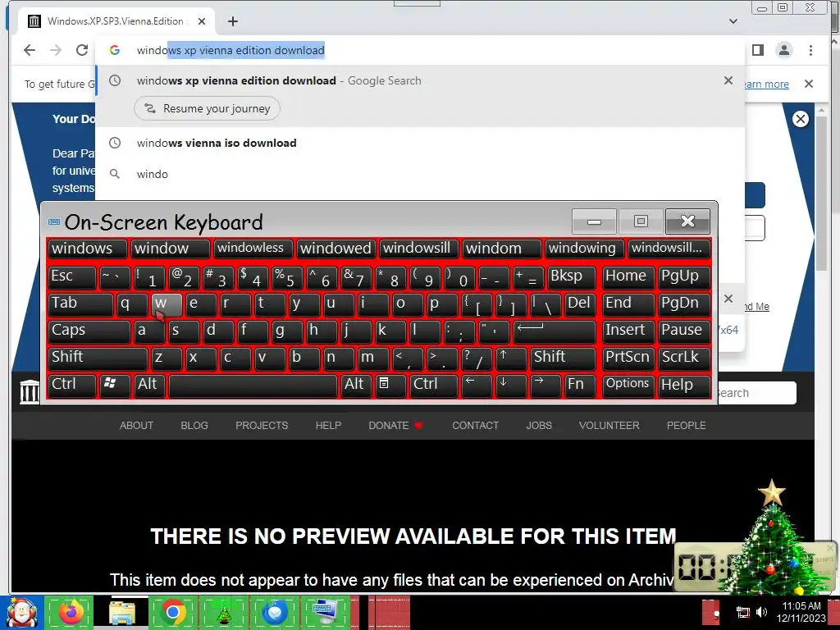Toggle the Caps key on On-Screen Keyboard
Viewport: 840px width, 630px height.
pyautogui.click(x=89, y=331)
